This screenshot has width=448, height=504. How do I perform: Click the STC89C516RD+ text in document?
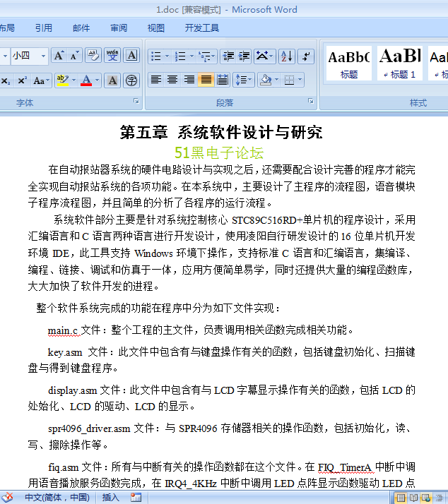(x=267, y=220)
